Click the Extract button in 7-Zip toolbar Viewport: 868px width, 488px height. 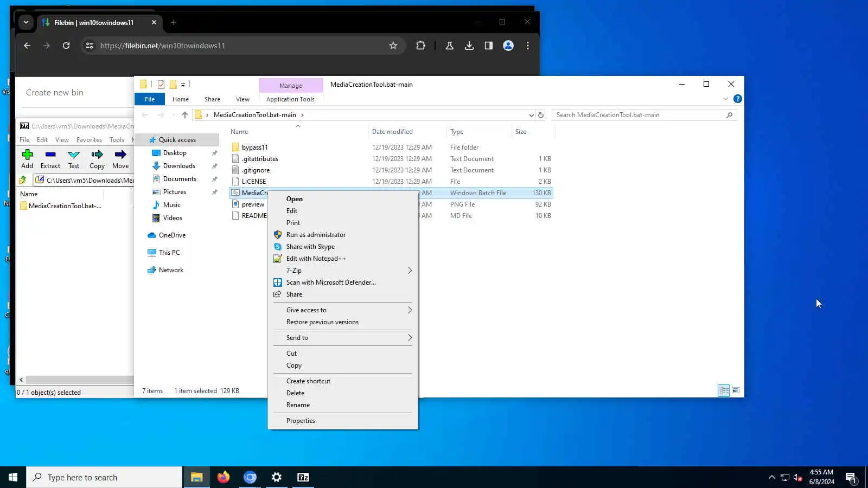50,159
